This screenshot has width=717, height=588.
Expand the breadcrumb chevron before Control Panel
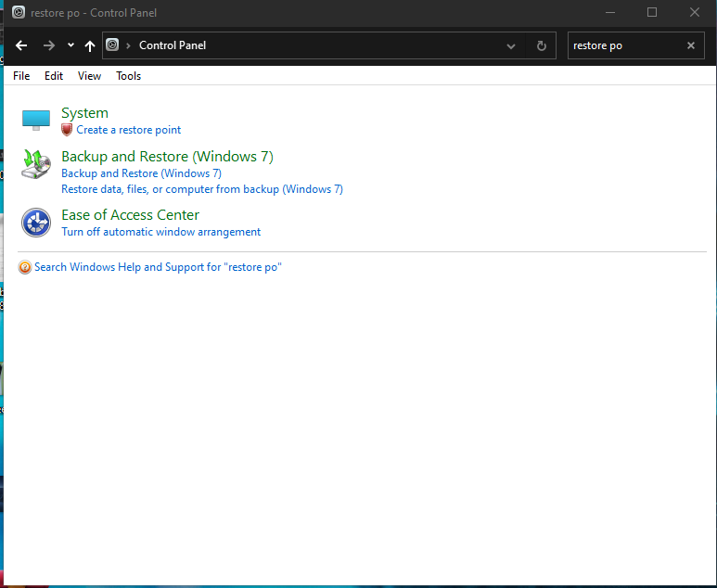point(128,45)
